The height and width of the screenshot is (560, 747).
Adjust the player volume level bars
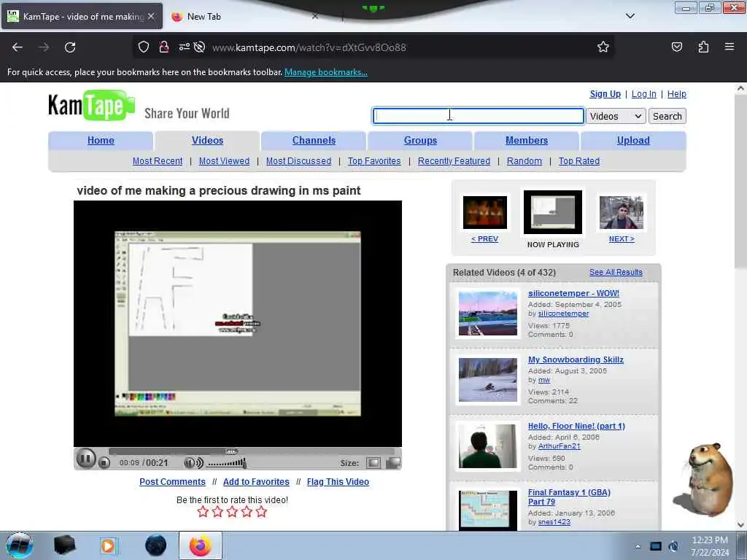(x=227, y=462)
